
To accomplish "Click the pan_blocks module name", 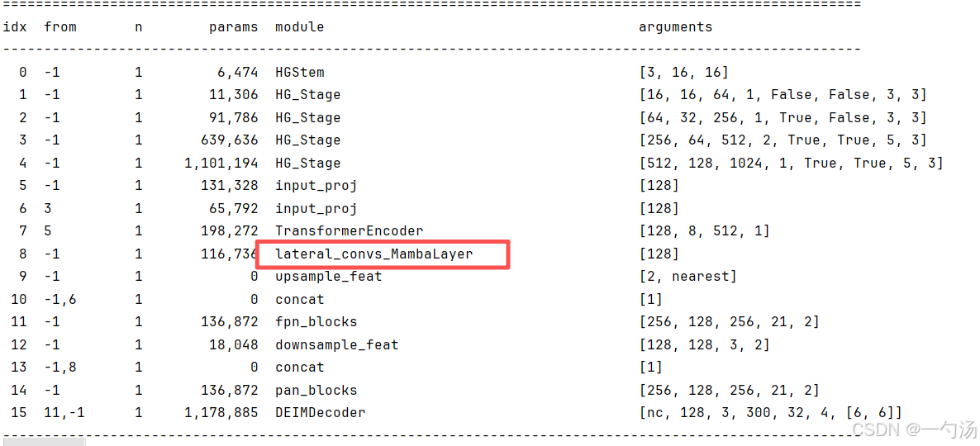I will [316, 390].
